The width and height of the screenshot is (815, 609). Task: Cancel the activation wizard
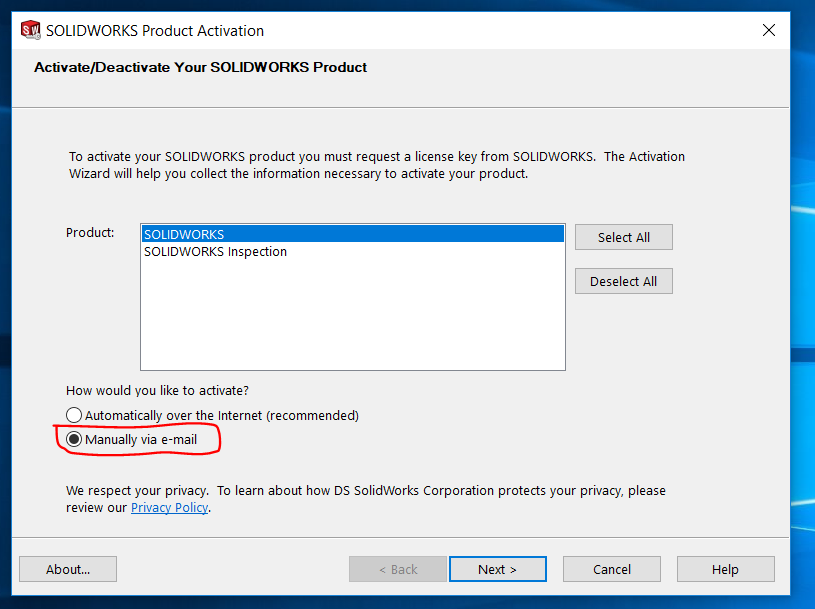[611, 569]
